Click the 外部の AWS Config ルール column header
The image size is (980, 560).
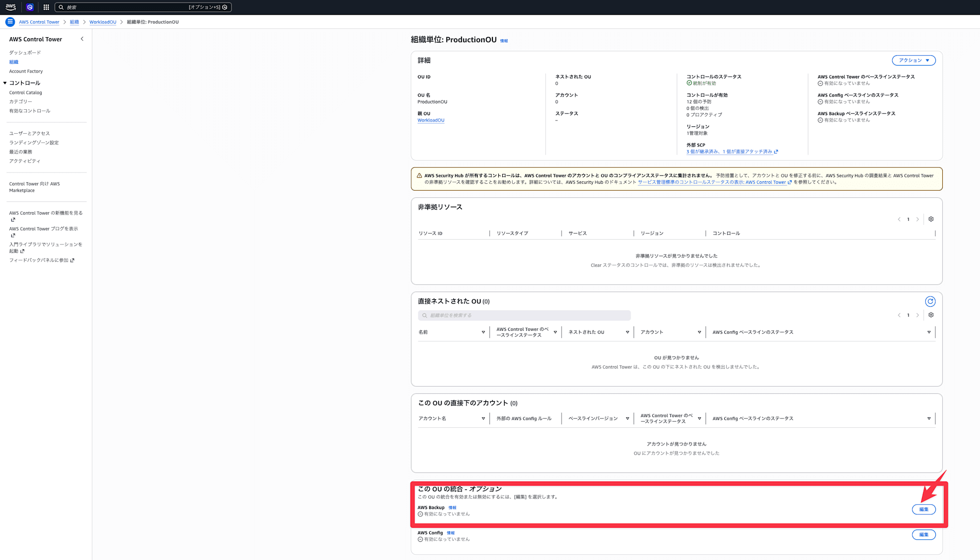point(524,418)
